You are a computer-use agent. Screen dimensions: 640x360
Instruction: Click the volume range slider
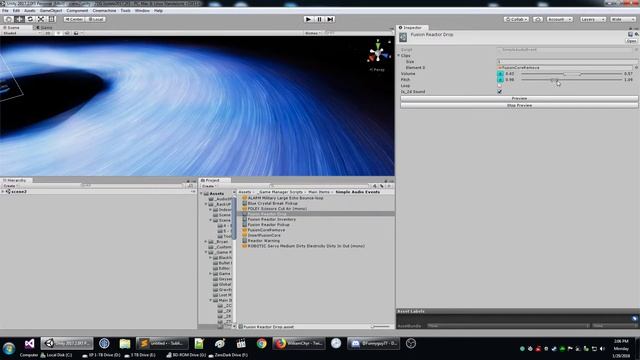point(571,74)
